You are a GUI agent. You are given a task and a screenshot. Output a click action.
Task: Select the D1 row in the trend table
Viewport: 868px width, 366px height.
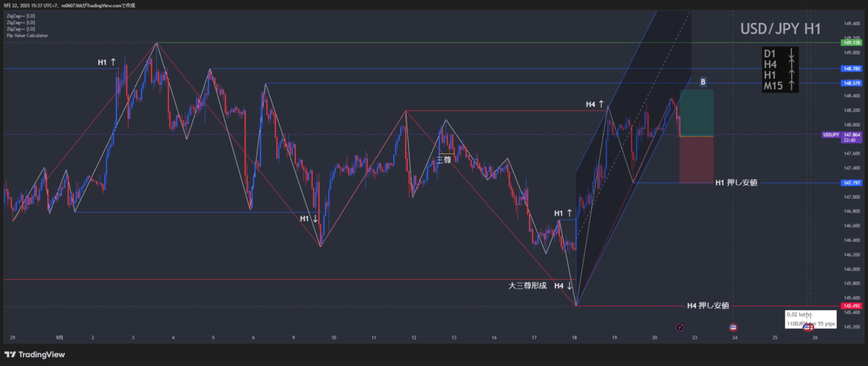(780, 54)
